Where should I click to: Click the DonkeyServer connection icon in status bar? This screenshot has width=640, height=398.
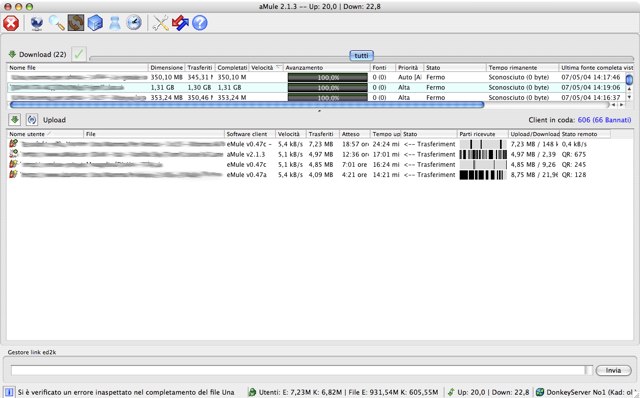[540, 392]
